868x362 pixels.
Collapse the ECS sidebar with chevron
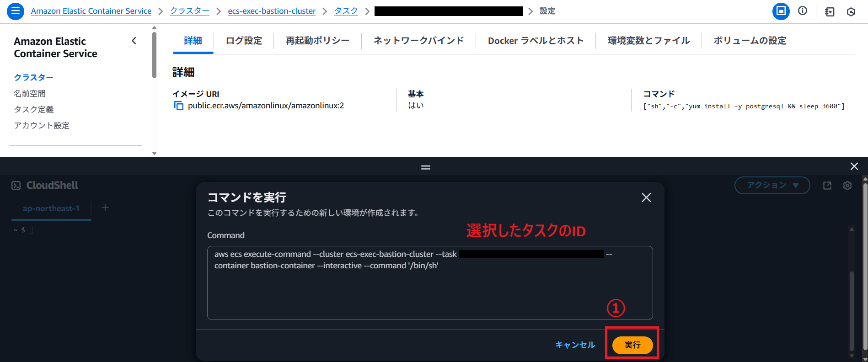click(x=134, y=41)
